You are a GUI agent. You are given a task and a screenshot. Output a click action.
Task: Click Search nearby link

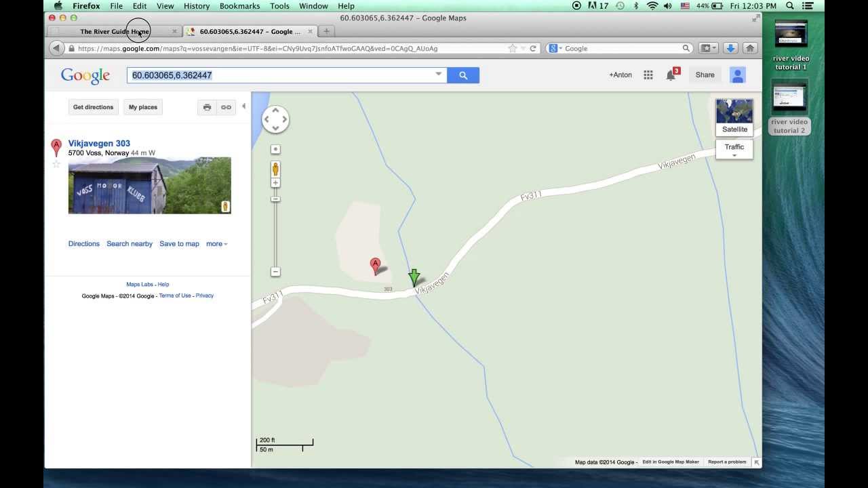(x=130, y=244)
